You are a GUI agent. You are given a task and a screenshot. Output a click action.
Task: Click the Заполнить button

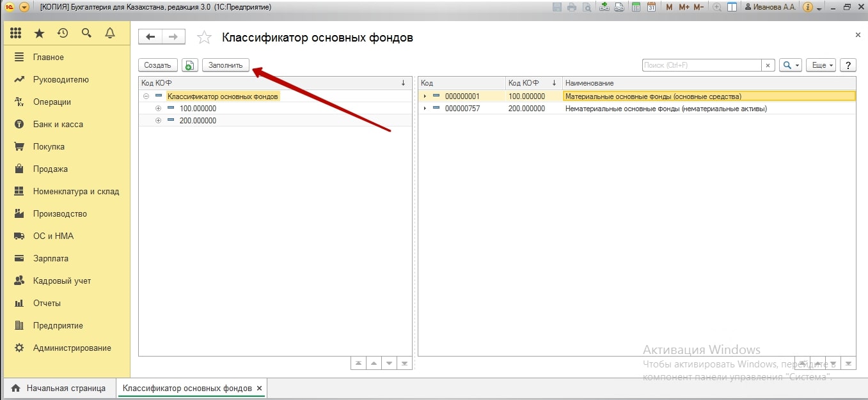tap(225, 65)
